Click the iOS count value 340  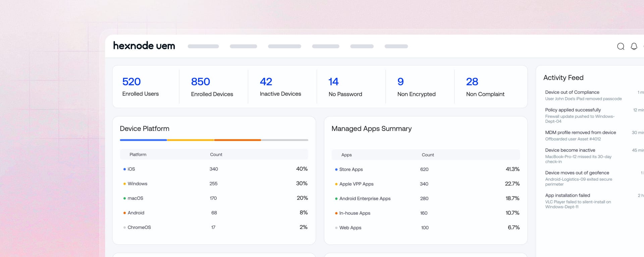[214, 169]
